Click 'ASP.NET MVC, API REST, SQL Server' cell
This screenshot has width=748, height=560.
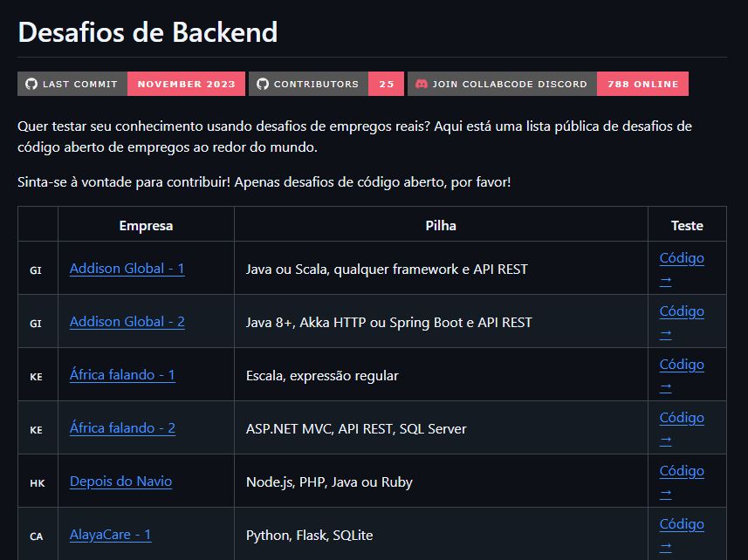pyautogui.click(x=441, y=429)
